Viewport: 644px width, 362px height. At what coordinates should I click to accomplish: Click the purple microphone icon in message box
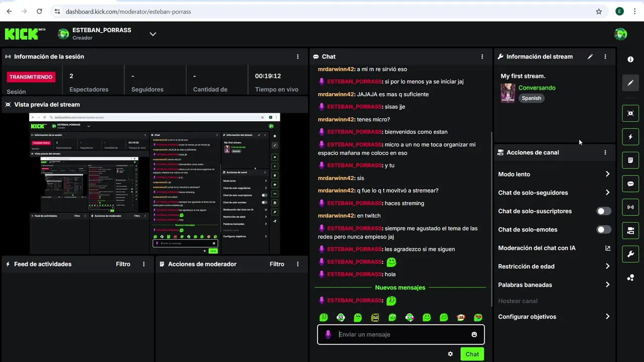pyautogui.click(x=328, y=334)
